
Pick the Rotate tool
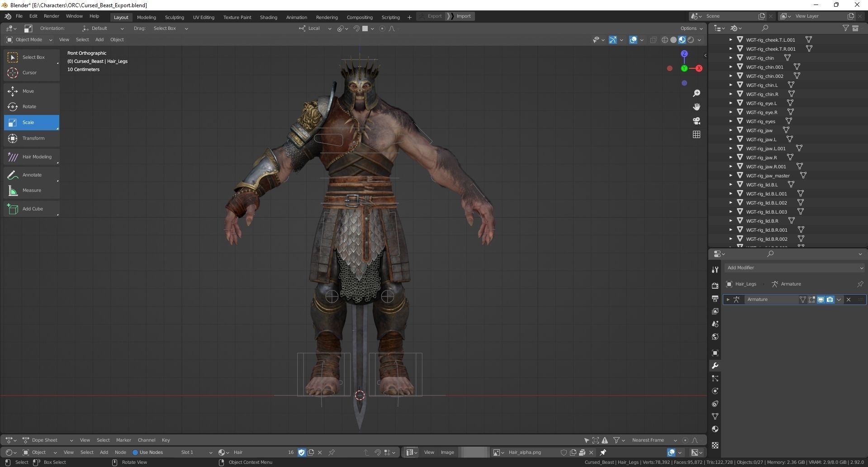tap(32, 106)
